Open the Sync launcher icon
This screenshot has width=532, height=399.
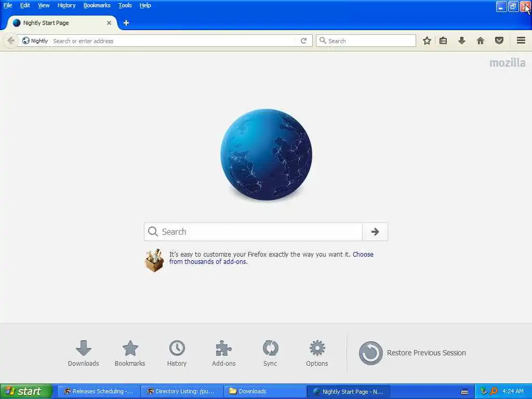tap(270, 353)
